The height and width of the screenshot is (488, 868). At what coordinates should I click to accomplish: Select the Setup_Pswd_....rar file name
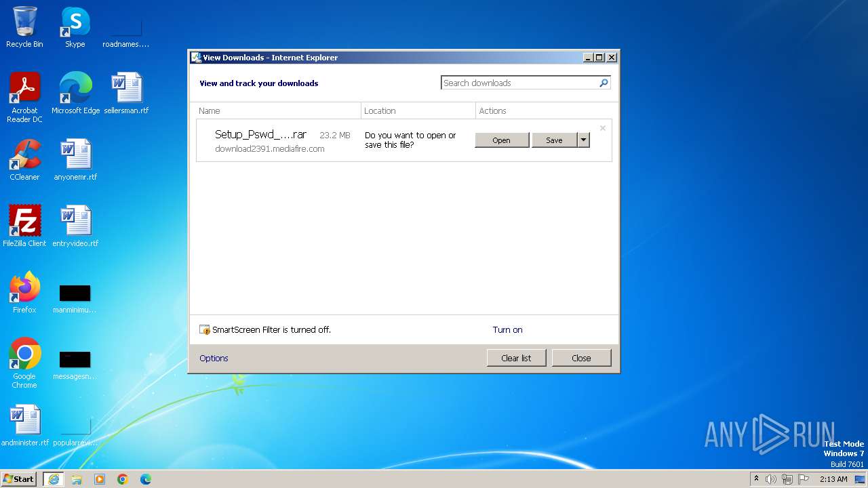point(260,135)
